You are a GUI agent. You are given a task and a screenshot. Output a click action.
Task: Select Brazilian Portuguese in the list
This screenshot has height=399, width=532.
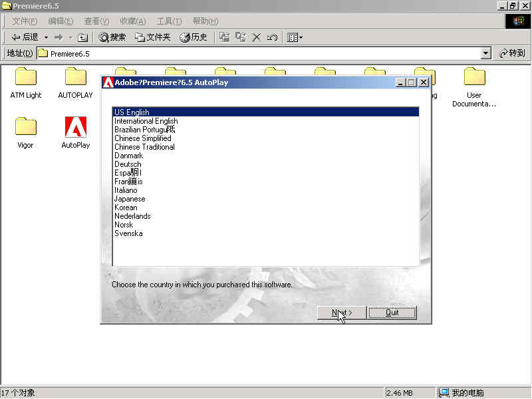click(265, 130)
